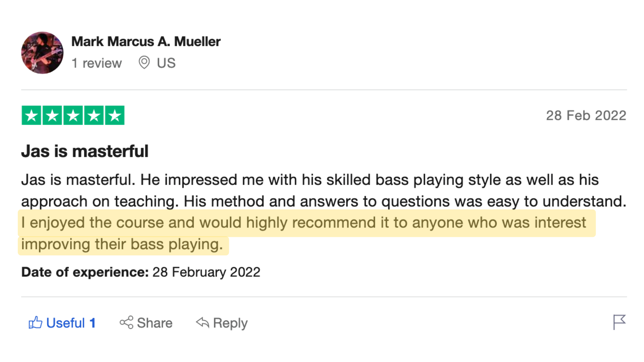644x362 pixels.
Task: Click the fifth green rating star
Action: (x=115, y=116)
